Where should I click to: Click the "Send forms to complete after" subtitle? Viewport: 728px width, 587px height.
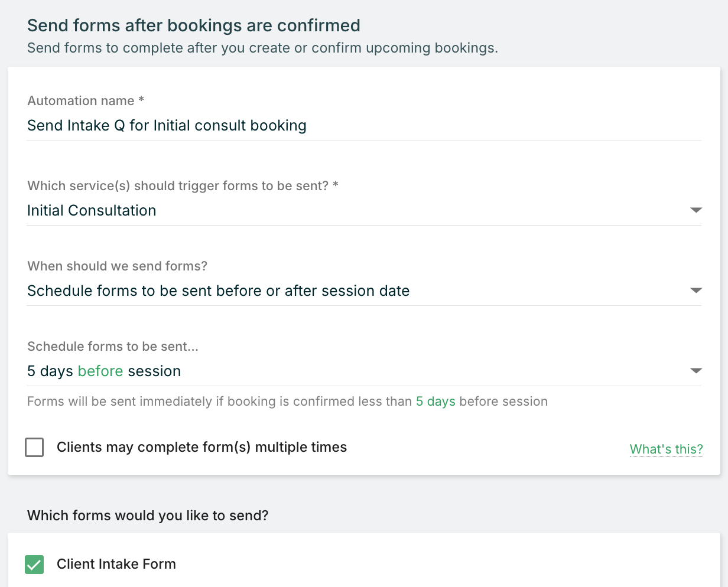coord(262,48)
